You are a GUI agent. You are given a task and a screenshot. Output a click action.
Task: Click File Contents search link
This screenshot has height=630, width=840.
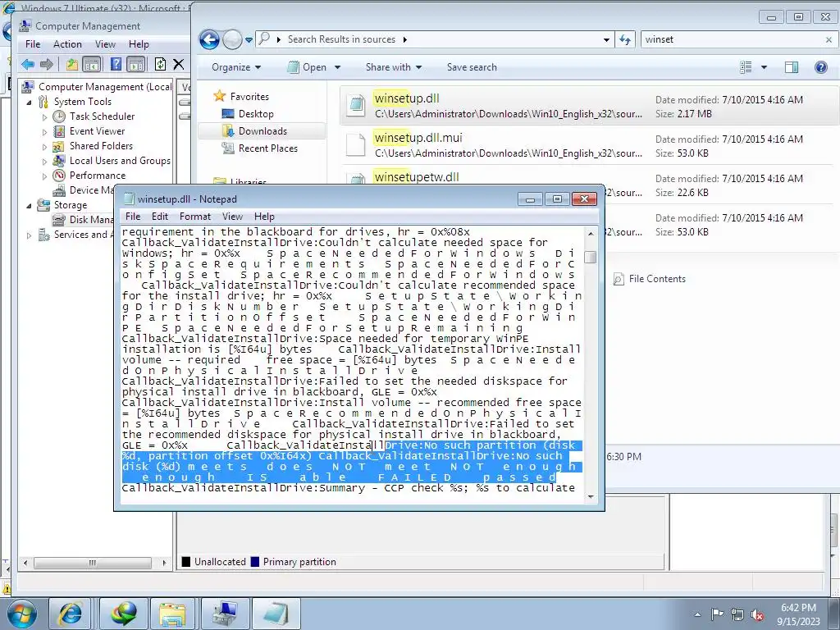click(x=650, y=279)
